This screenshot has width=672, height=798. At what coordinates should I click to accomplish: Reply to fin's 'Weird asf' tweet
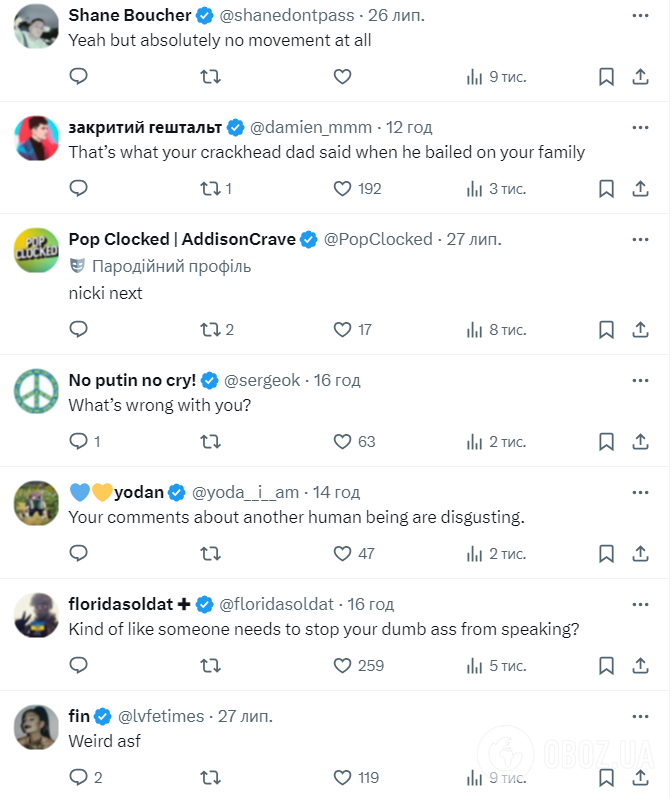(79, 777)
